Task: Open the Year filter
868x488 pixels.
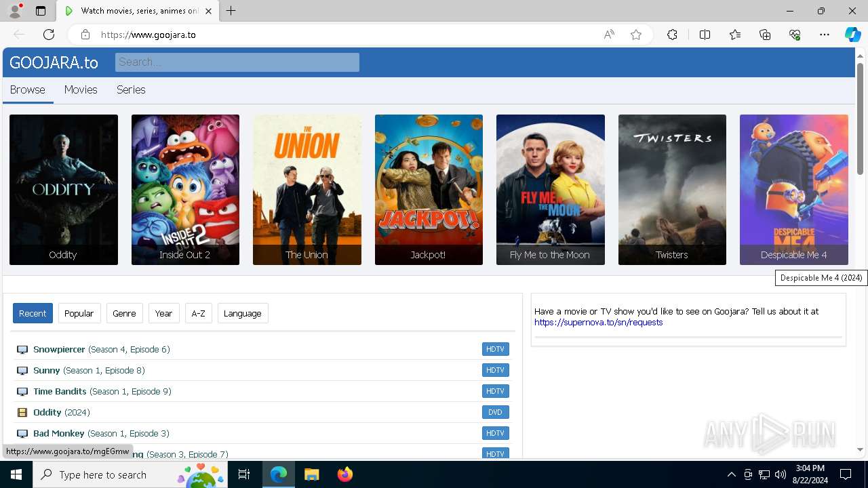Action: pos(163,313)
